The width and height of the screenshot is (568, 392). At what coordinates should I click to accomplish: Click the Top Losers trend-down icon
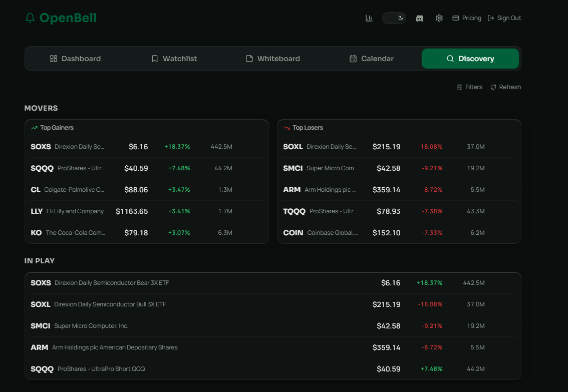point(287,128)
